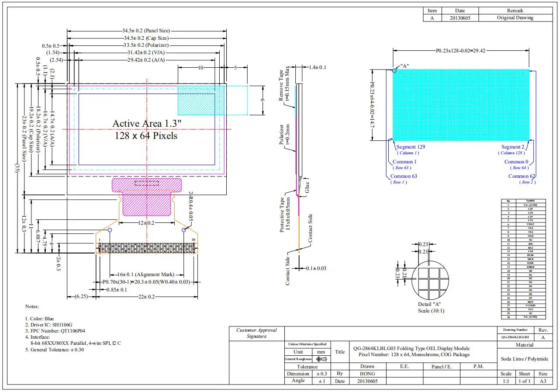Viewport: 560px width, 392px height.
Task: Click the FPC contact pin row
Action: 147,248
